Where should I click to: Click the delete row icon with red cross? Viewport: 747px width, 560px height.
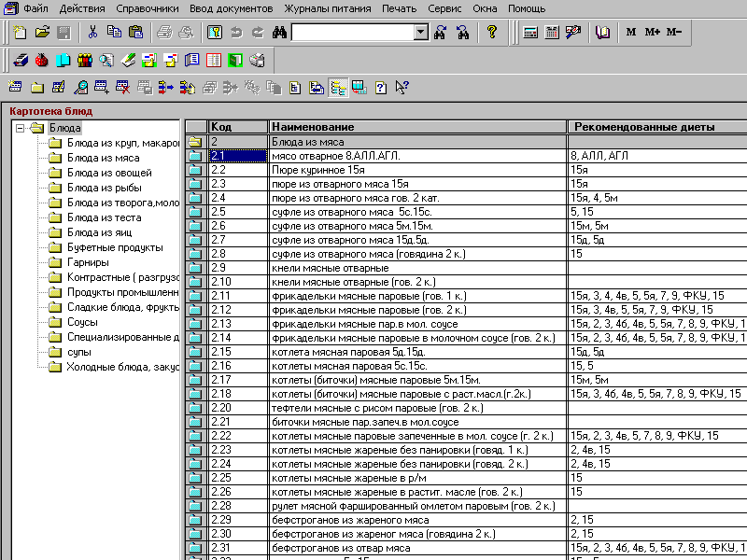(121, 88)
